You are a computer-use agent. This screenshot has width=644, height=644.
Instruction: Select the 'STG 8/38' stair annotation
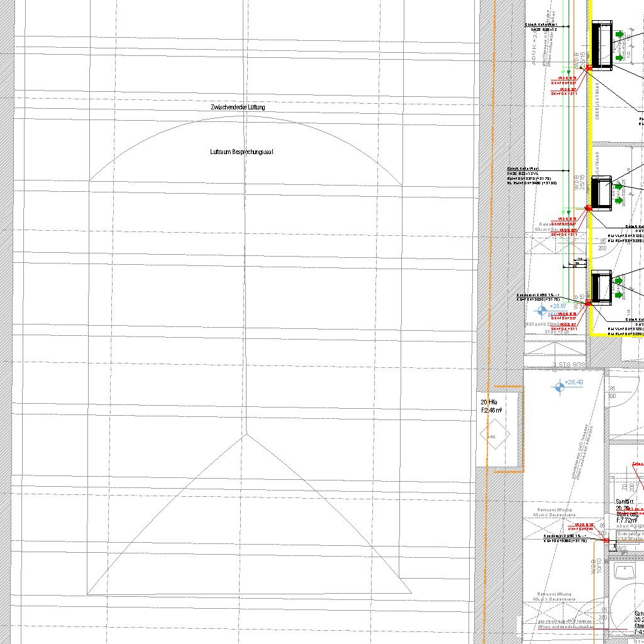click(x=571, y=365)
